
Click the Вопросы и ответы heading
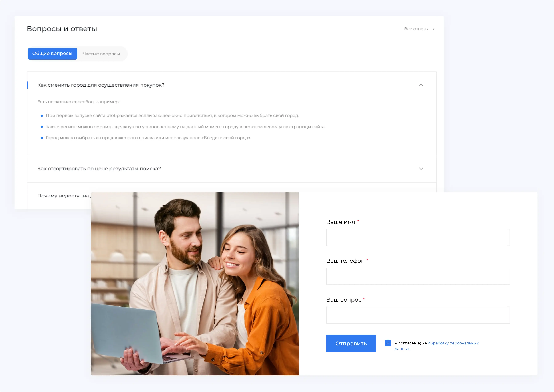click(62, 29)
